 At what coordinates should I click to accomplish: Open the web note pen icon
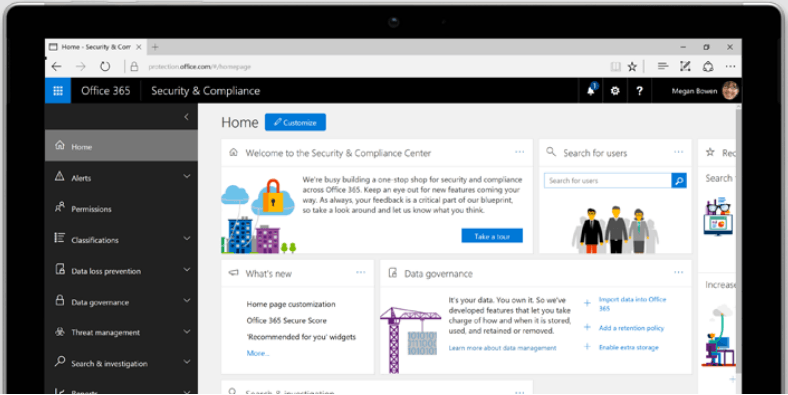[x=685, y=66]
